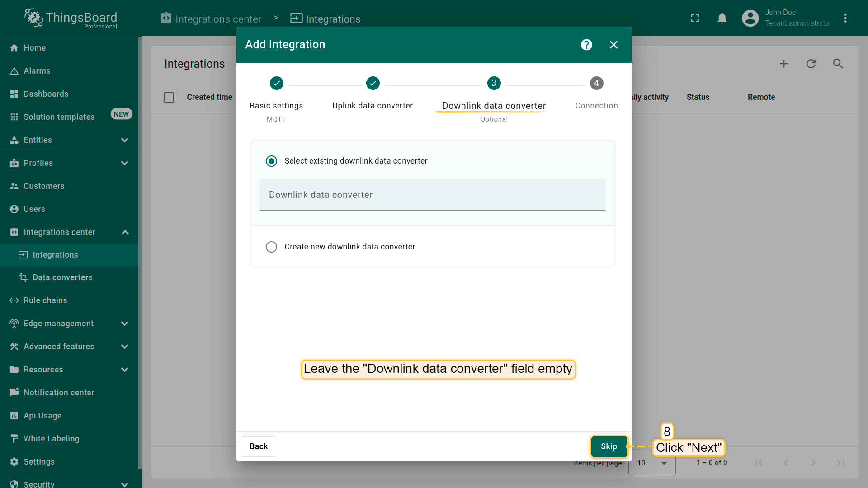Screen dimensions: 868x488
Task: Click the Back button
Action: click(259, 446)
